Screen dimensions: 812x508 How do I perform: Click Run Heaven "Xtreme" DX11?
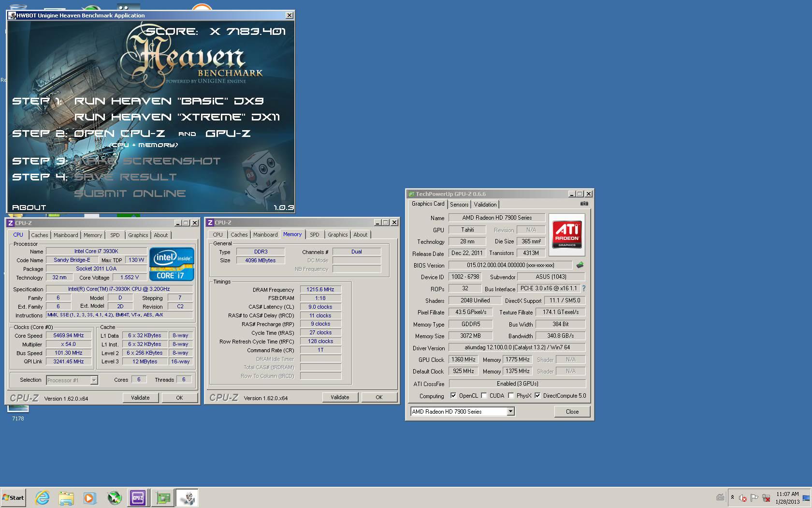[177, 117]
